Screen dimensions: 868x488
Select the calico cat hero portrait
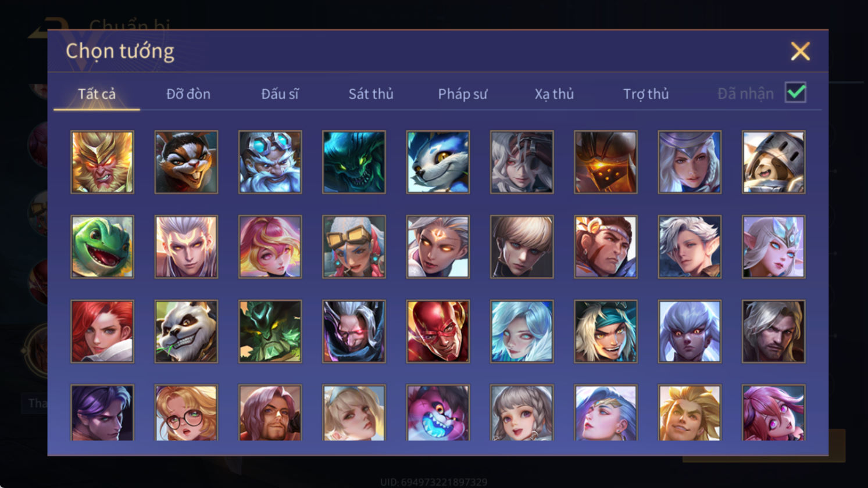click(x=186, y=162)
